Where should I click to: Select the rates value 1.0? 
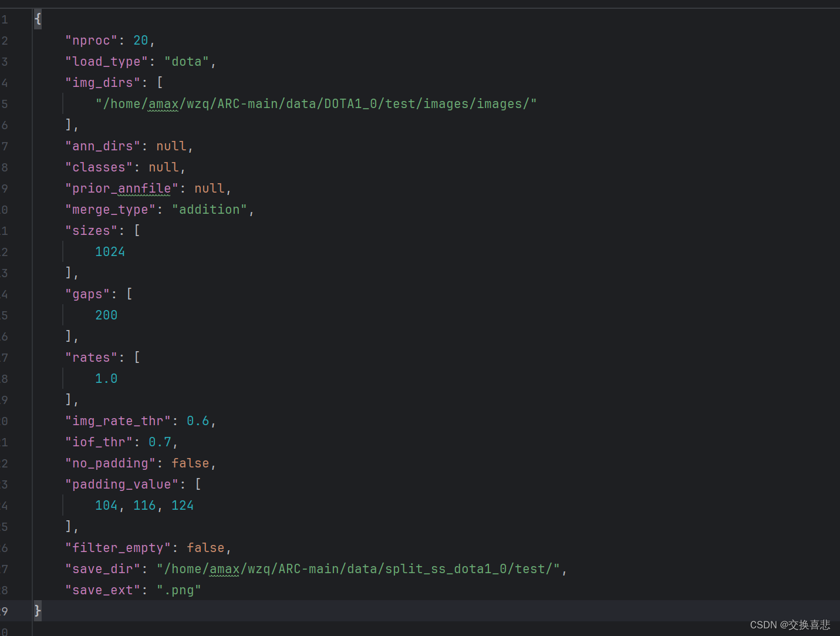[x=106, y=379]
